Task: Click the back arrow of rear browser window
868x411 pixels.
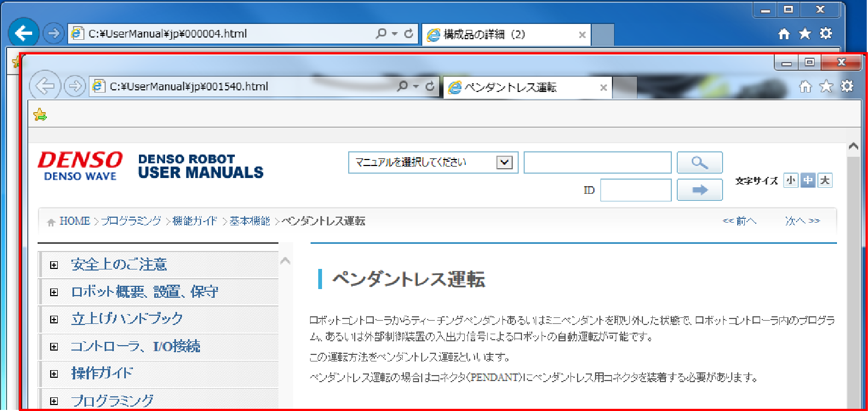Action: click(x=23, y=34)
